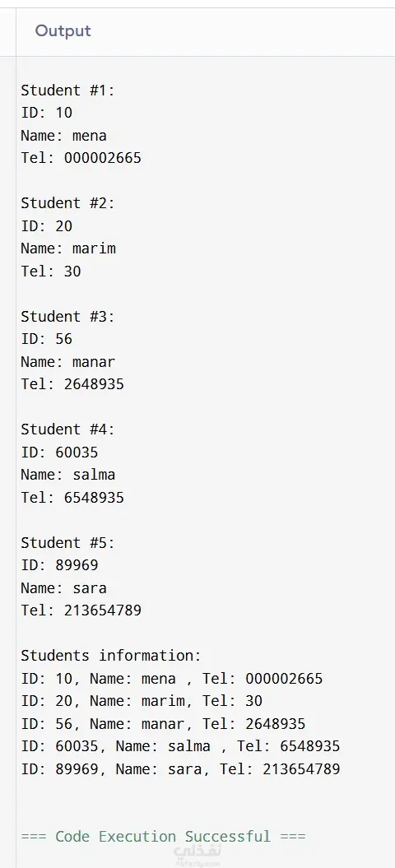Click the "Student #3:" heading line
Viewport: 395px width, 868px height.
pos(67,317)
